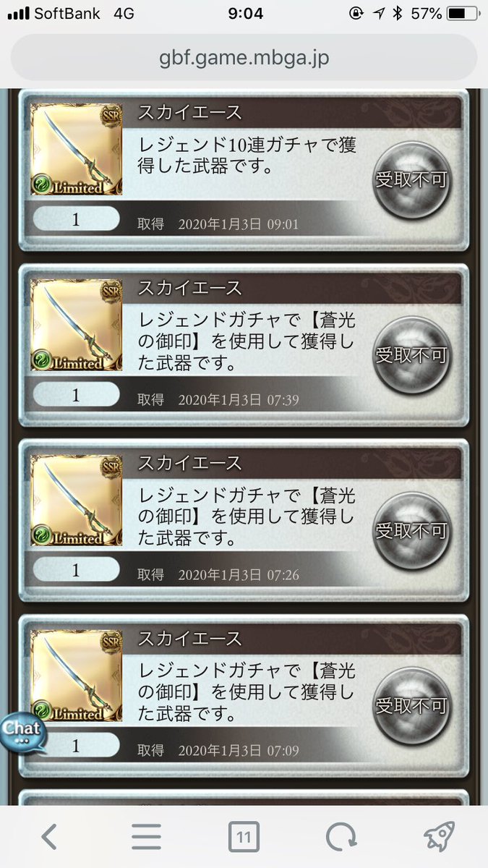Tap quantity field of the 07:39 entry
This screenshot has width=488, height=868.
[x=77, y=394]
